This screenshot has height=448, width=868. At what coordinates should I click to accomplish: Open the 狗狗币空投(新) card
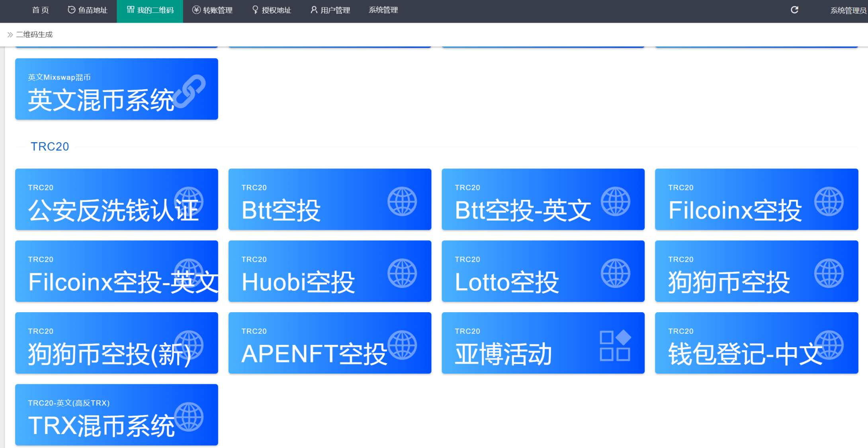pyautogui.click(x=117, y=343)
